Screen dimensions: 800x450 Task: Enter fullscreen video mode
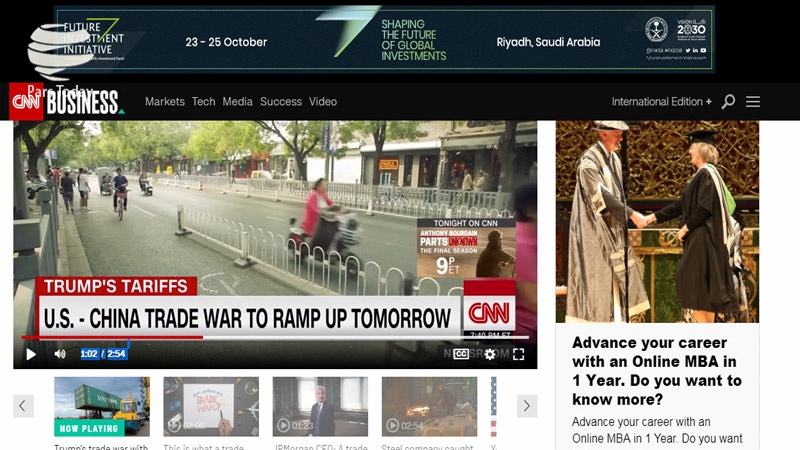point(518,354)
